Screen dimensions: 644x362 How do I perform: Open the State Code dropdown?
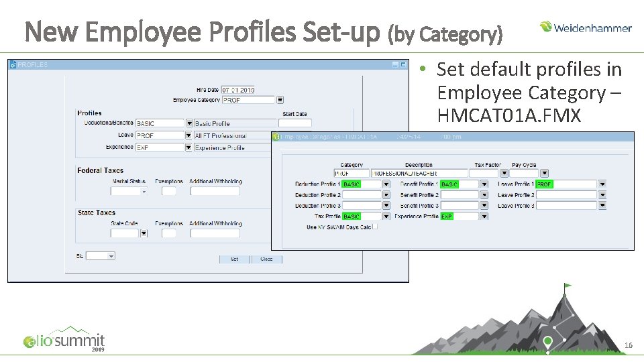(x=144, y=233)
